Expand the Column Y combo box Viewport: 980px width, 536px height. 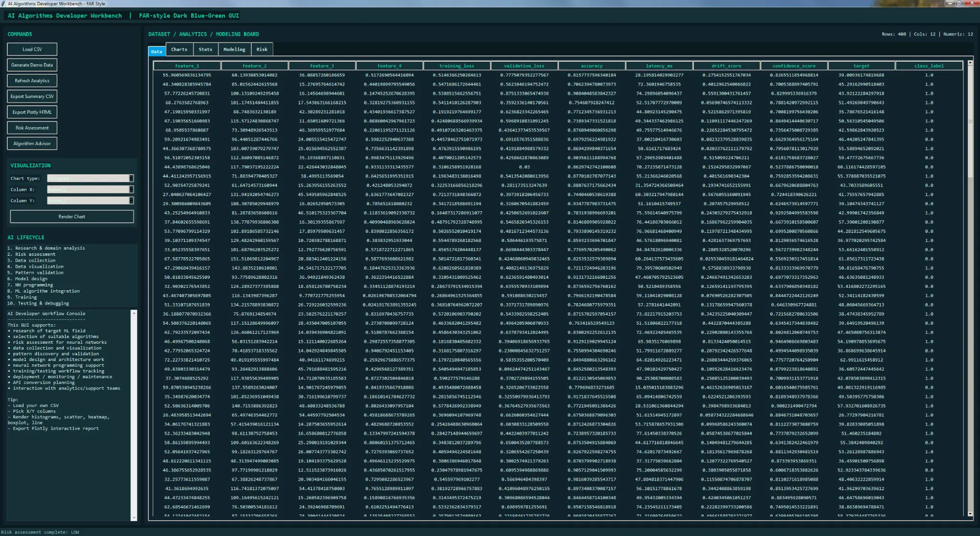(x=131, y=200)
